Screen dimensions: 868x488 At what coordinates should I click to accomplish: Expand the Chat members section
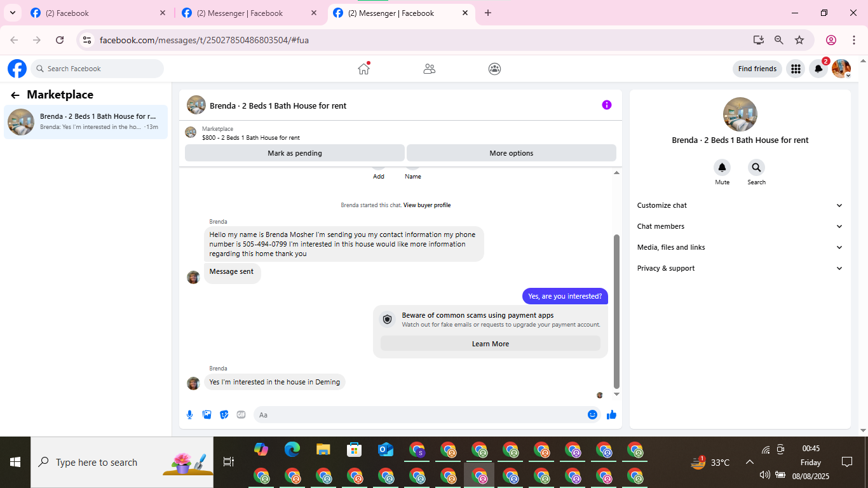pos(740,226)
